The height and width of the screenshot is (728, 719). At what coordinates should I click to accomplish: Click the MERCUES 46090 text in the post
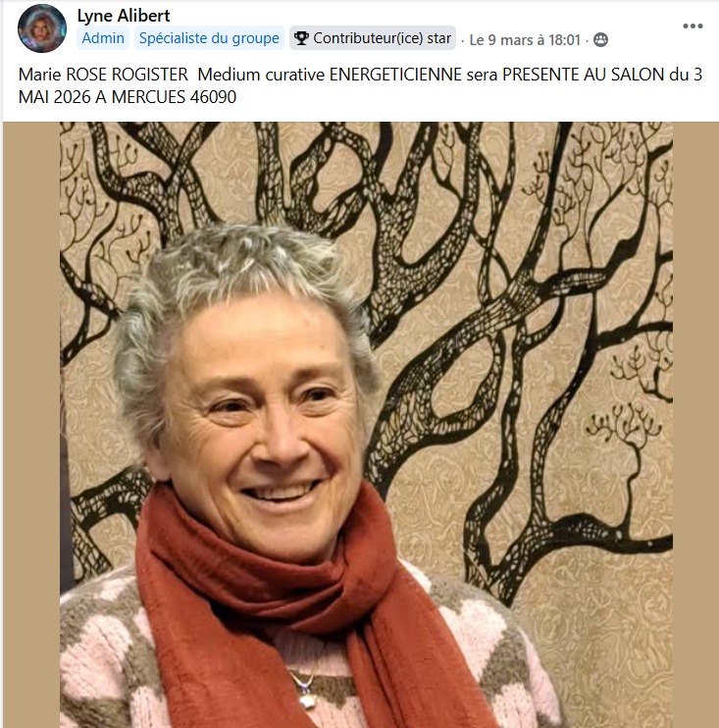174,96
